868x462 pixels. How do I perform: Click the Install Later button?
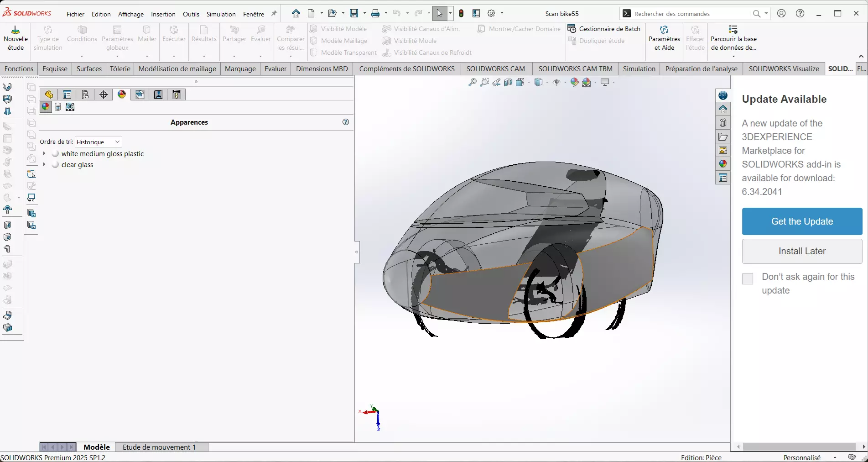tap(802, 251)
